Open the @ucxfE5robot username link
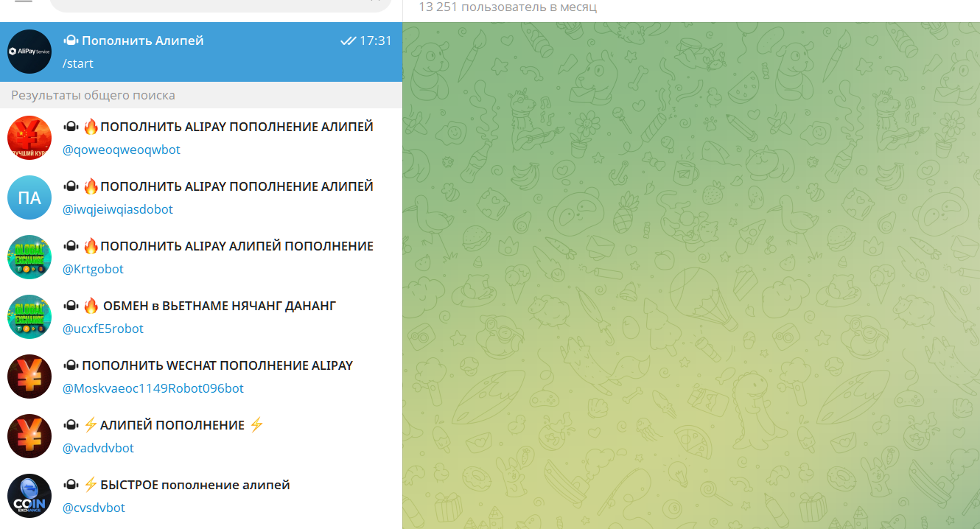 click(103, 329)
